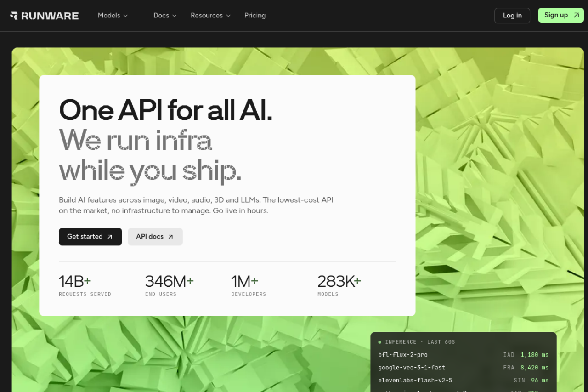Go to the Pricing page
The height and width of the screenshot is (392, 588).
point(255,15)
